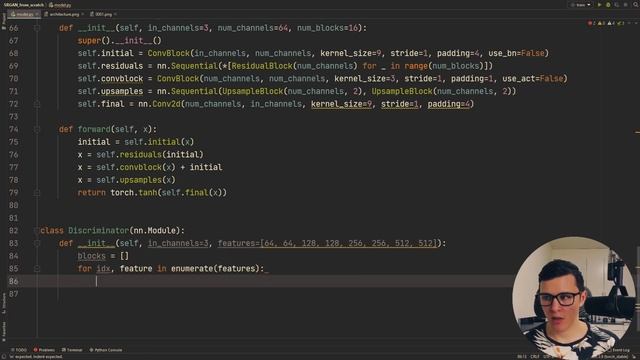Toggle fold marker at line 79
The image size is (640, 360).
37,193
